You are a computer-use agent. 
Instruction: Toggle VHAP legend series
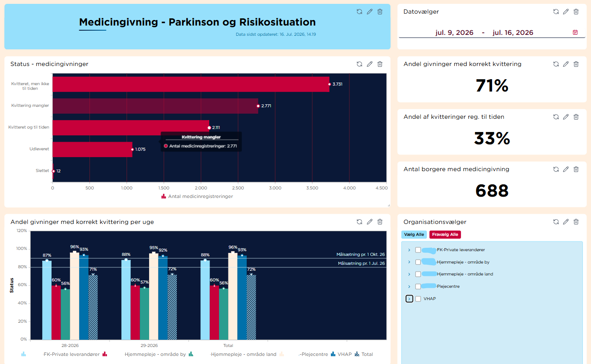(x=341, y=354)
